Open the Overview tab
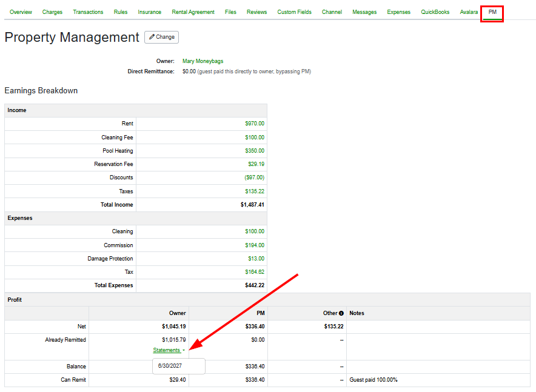This screenshot has height=392, width=536. 21,12
